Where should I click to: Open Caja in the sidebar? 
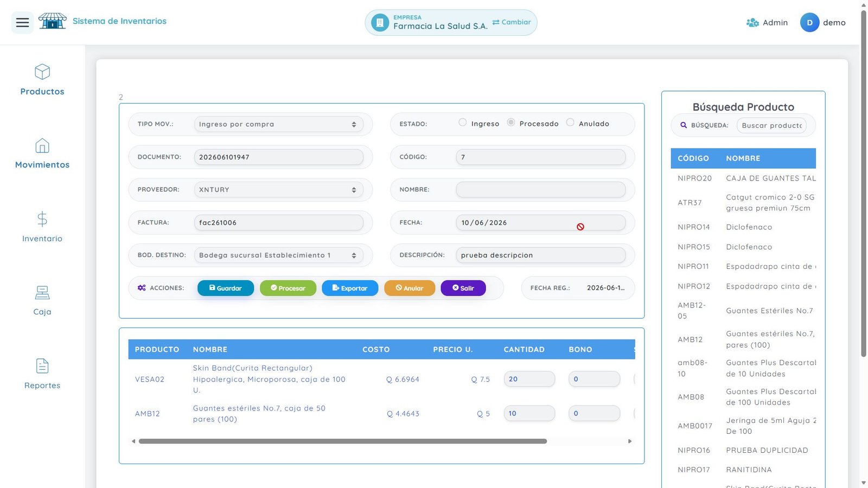pyautogui.click(x=42, y=300)
